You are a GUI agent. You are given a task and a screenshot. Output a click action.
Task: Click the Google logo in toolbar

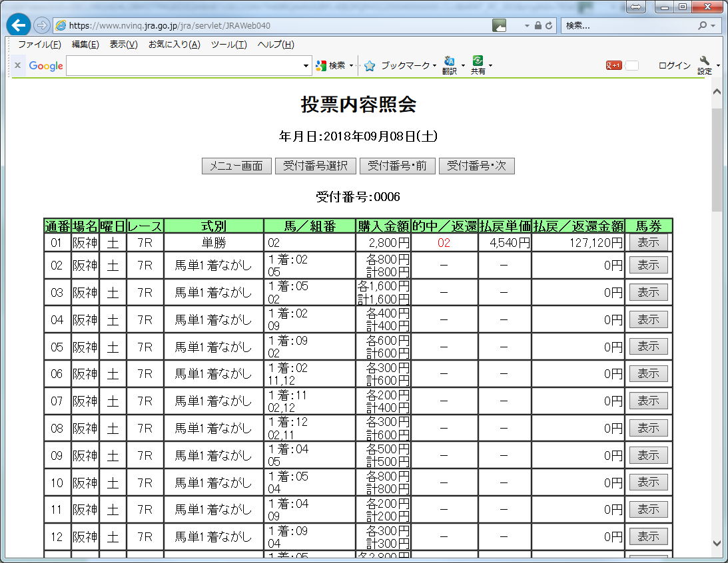[45, 66]
